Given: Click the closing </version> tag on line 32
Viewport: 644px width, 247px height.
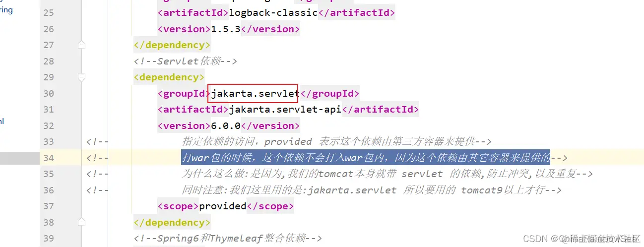Looking at the screenshot, I should click(270, 125).
